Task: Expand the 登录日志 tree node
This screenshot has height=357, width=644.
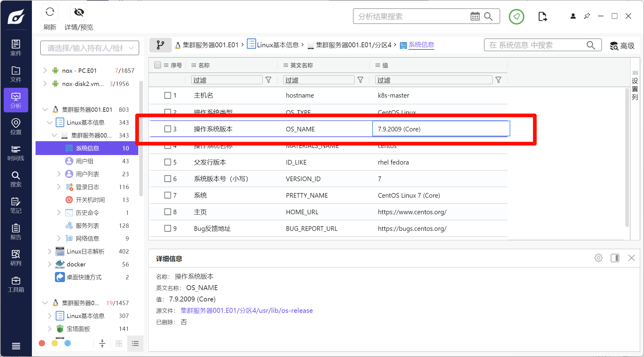Action: [59, 187]
